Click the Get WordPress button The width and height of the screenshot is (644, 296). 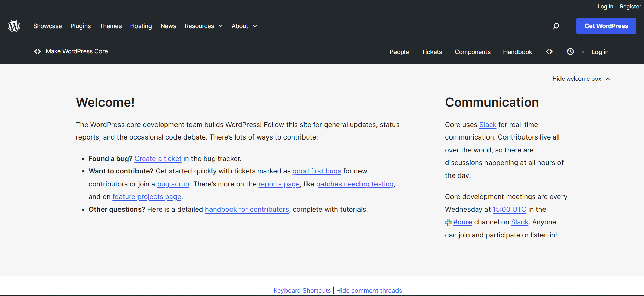606,26
